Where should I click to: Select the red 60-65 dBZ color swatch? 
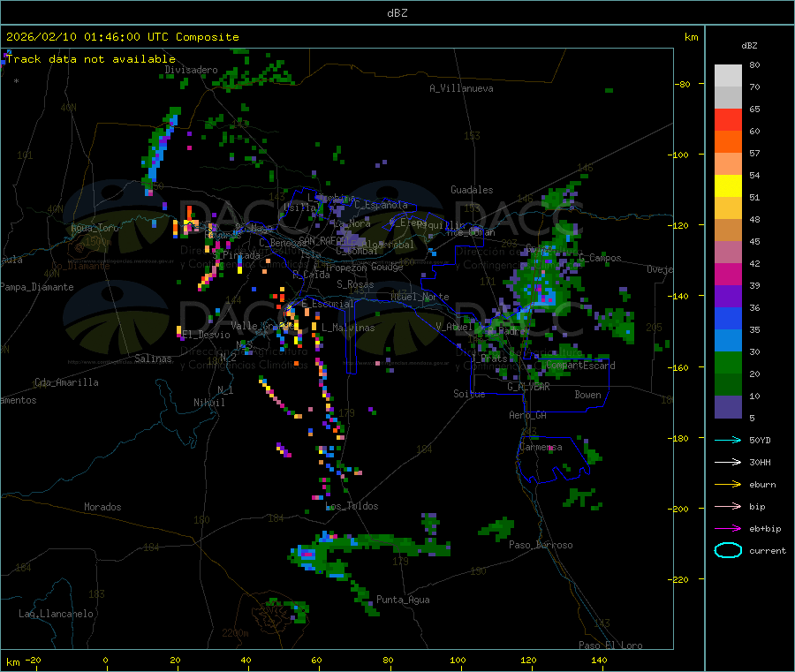(728, 119)
